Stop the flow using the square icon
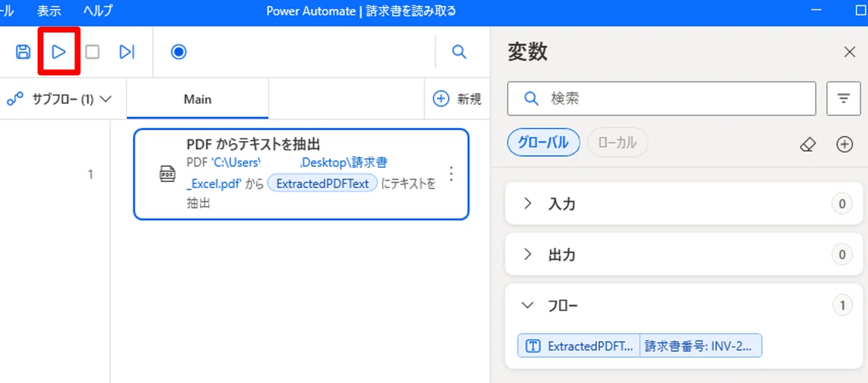The image size is (868, 383). [x=93, y=51]
